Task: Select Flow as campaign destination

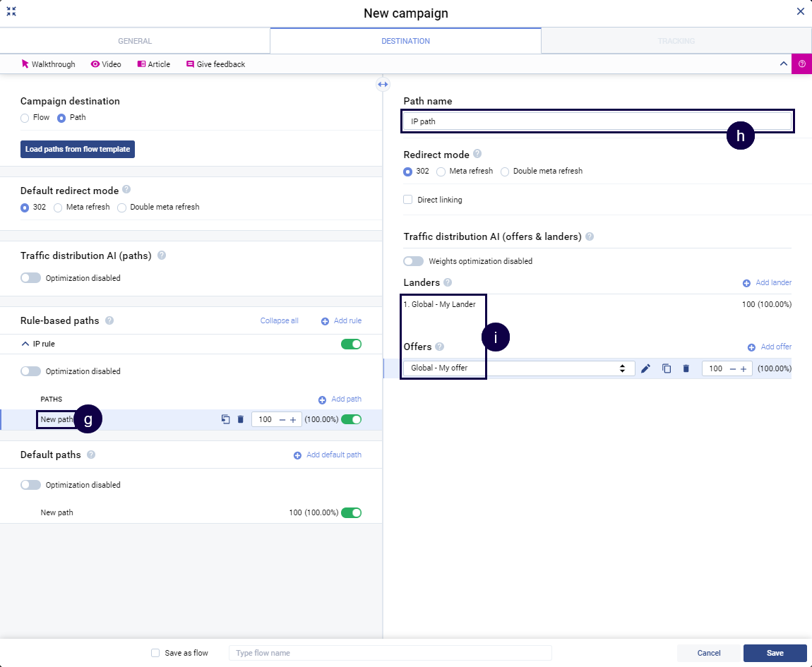Action: pyautogui.click(x=25, y=118)
